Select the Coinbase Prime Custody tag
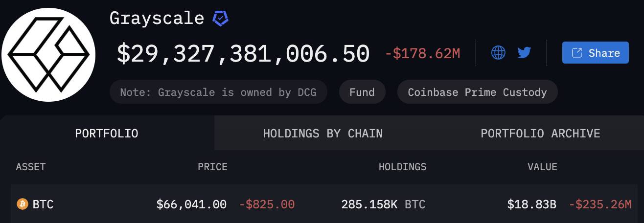The height and width of the screenshot is (223, 644). pyautogui.click(x=477, y=92)
